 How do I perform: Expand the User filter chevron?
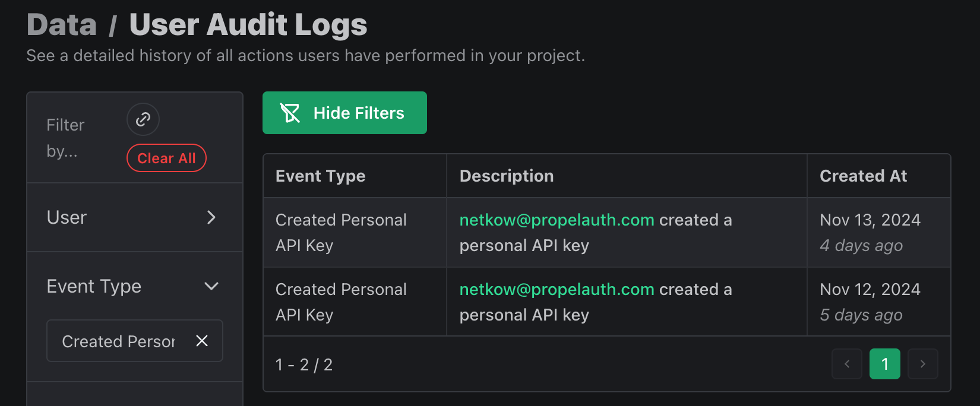click(211, 217)
